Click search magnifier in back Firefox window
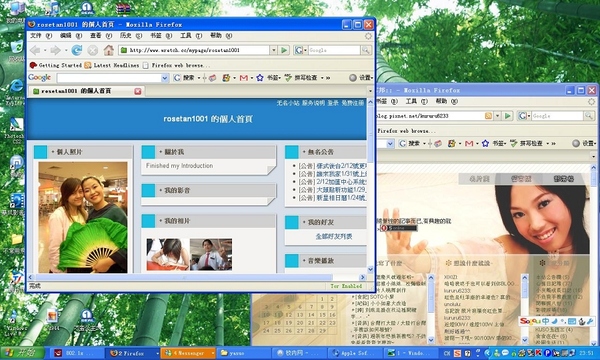Screen dimensions: 600x360 pyautogui.click(x=589, y=116)
